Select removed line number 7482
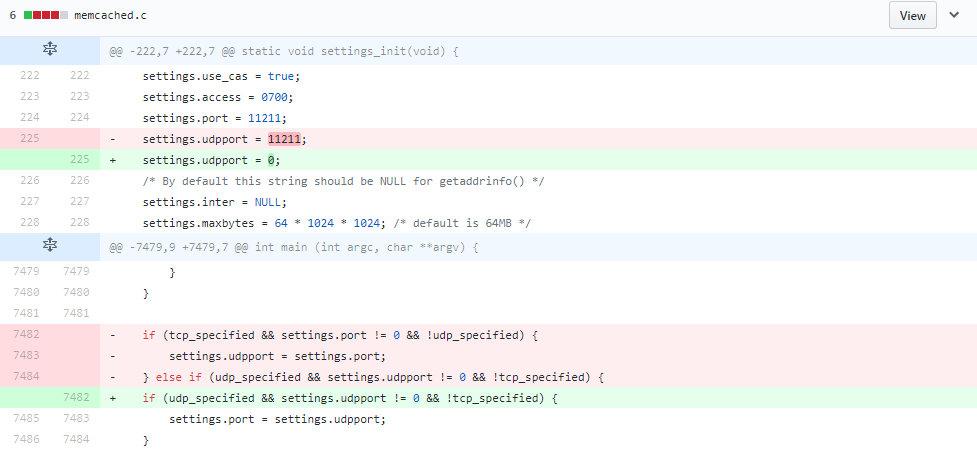The width and height of the screenshot is (977, 449). coord(28,335)
